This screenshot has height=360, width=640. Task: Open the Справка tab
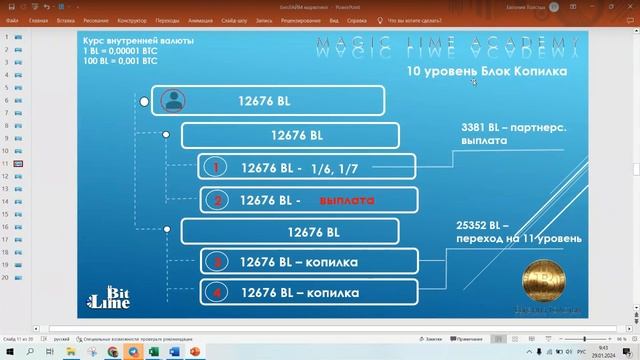(x=357, y=20)
